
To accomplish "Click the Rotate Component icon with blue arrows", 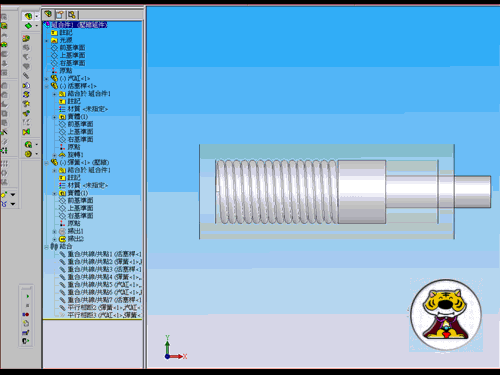I will pyautogui.click(x=26, y=95).
